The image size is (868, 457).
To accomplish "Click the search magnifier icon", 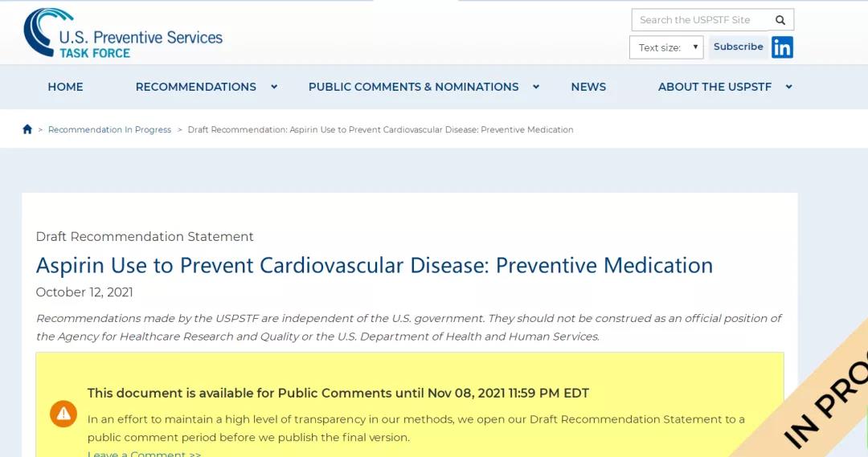I will click(x=780, y=20).
